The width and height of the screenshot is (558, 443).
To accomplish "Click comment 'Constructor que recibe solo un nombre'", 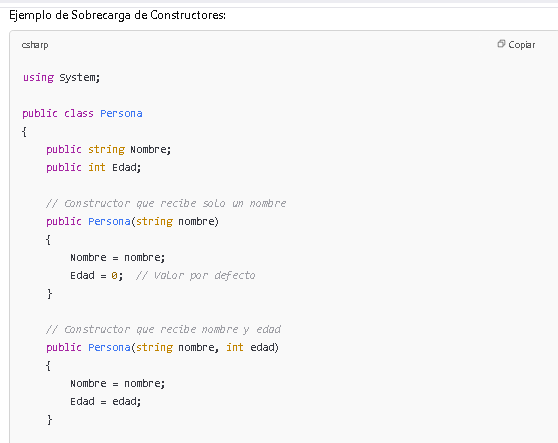I will pos(166,204).
